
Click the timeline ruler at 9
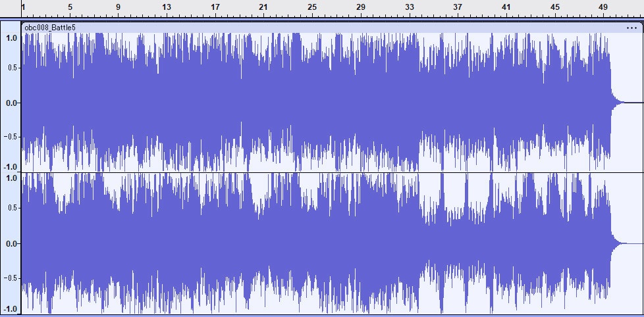[119, 7]
